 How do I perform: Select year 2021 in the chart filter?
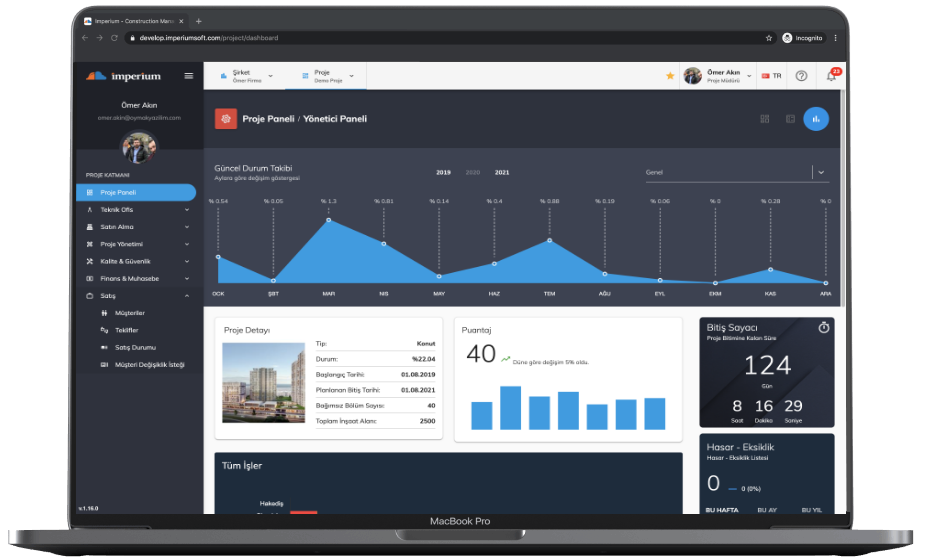point(502,172)
